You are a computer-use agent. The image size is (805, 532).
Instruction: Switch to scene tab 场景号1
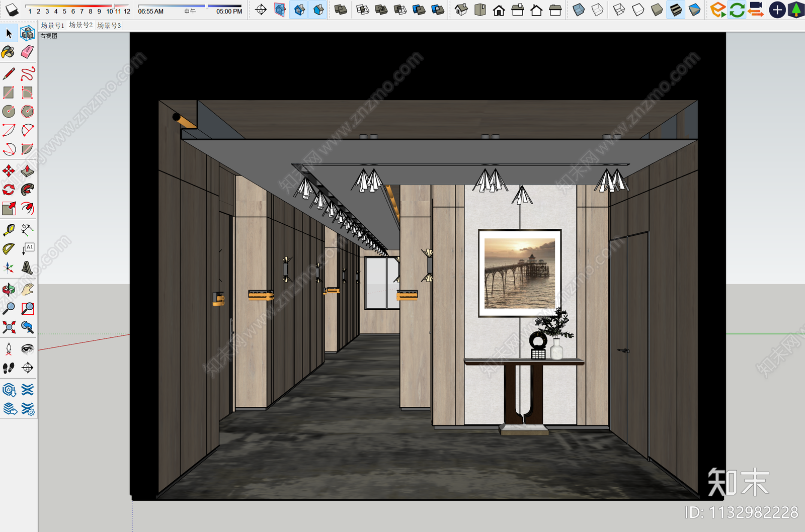click(52, 25)
